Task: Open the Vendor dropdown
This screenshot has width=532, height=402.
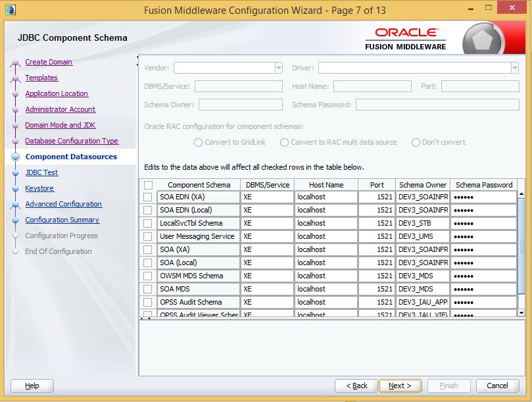Action: pyautogui.click(x=279, y=68)
